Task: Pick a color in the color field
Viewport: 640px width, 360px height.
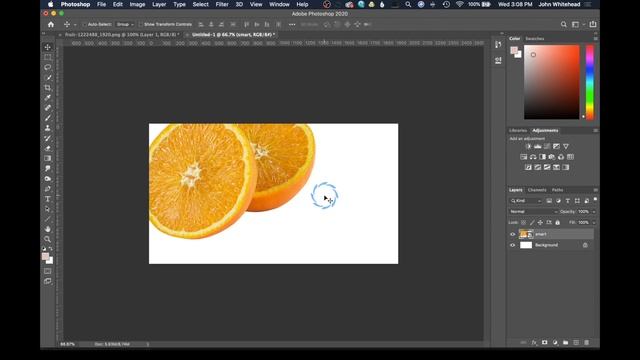Action: (x=551, y=82)
